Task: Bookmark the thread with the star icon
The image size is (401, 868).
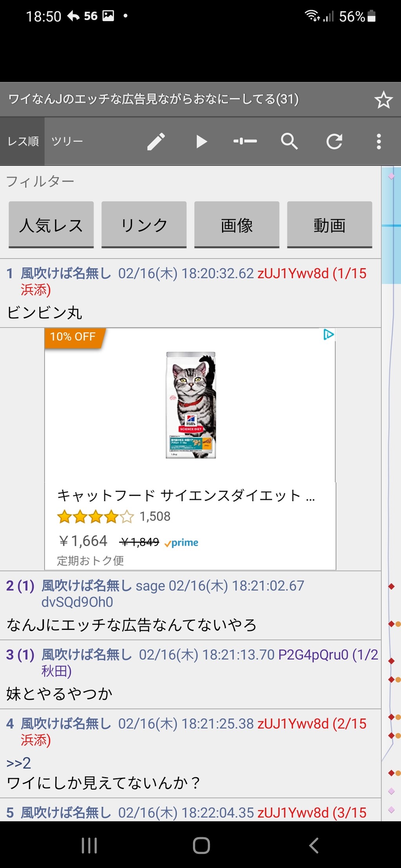Action: pyautogui.click(x=383, y=100)
